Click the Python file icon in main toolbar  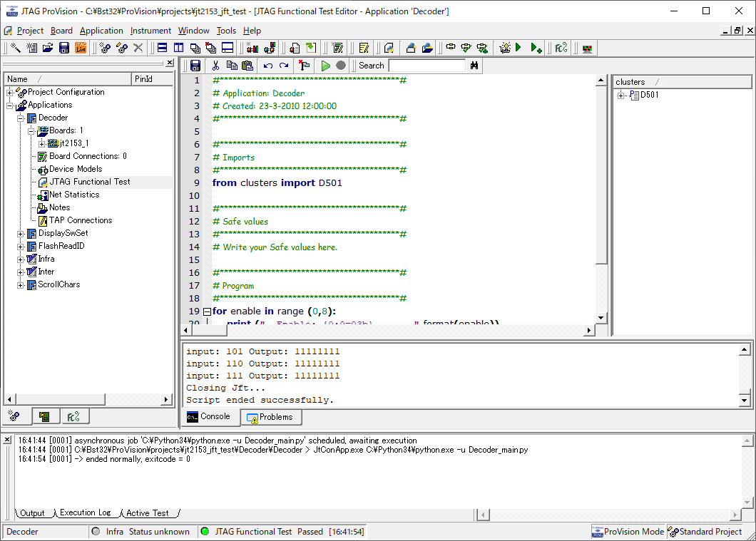(x=389, y=48)
